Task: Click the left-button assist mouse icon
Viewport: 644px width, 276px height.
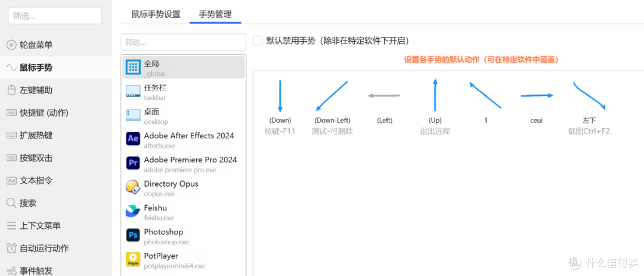Action: tap(11, 91)
